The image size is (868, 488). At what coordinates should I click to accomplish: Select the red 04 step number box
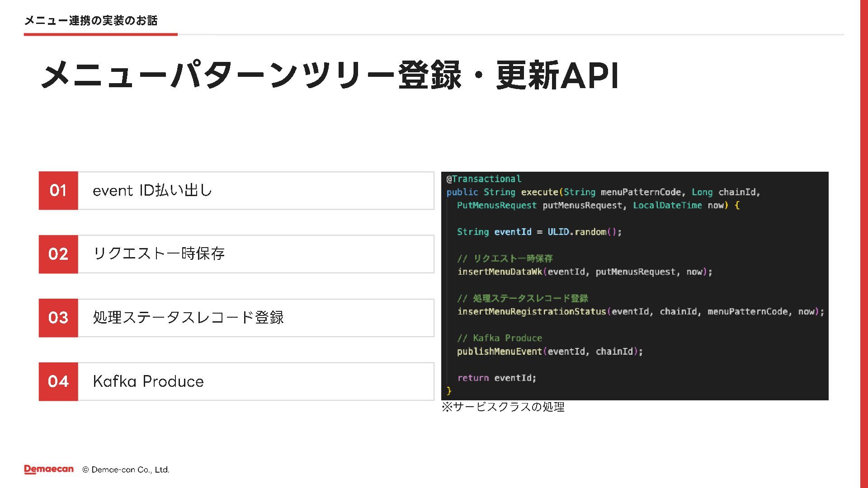pos(58,381)
